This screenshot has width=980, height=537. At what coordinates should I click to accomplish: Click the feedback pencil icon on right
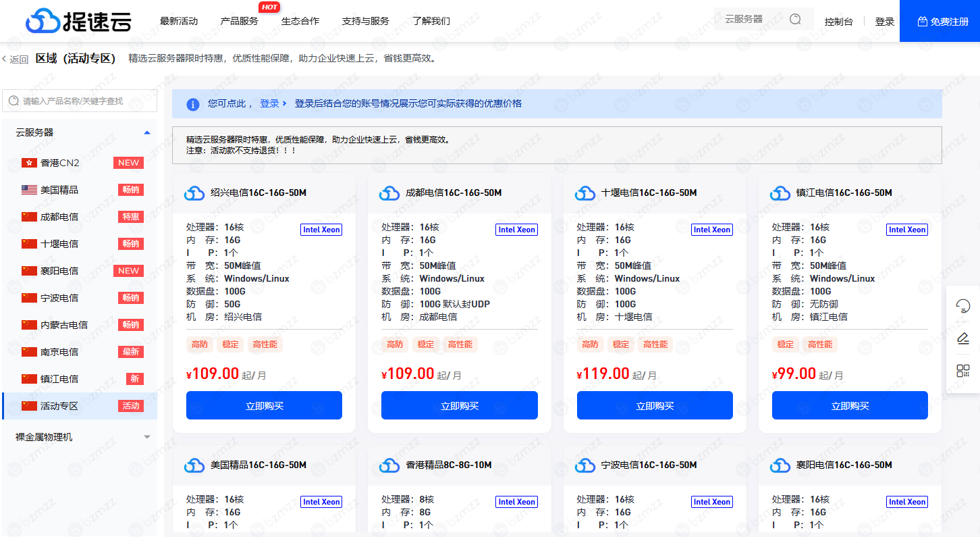pyautogui.click(x=963, y=338)
